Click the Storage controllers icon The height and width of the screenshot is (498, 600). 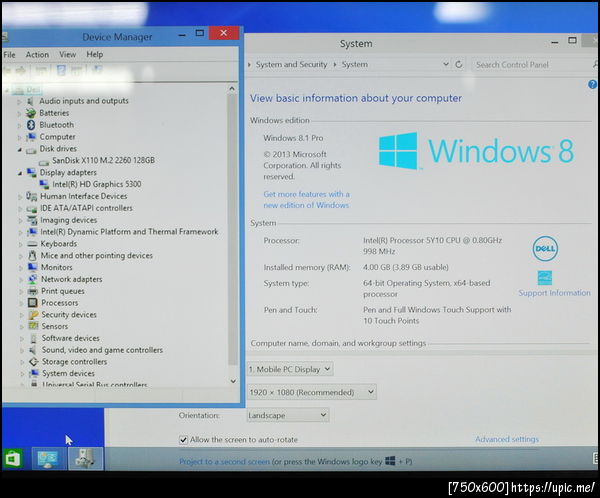34,362
